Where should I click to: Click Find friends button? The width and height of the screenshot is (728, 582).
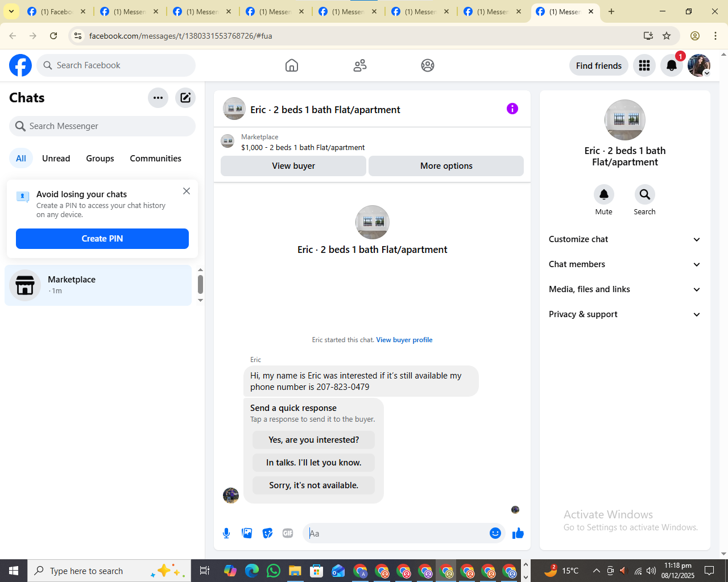(x=599, y=65)
